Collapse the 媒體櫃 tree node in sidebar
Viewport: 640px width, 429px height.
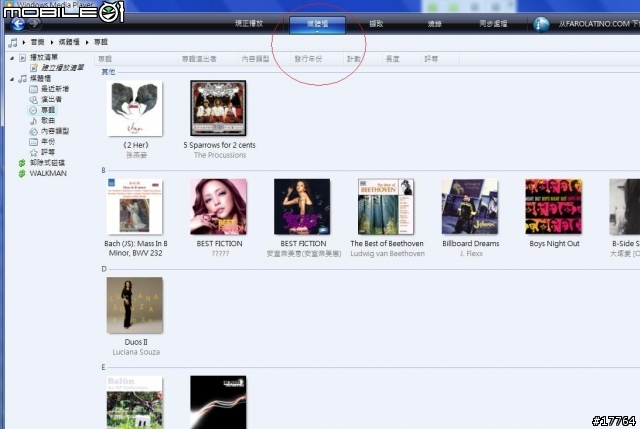coord(12,79)
